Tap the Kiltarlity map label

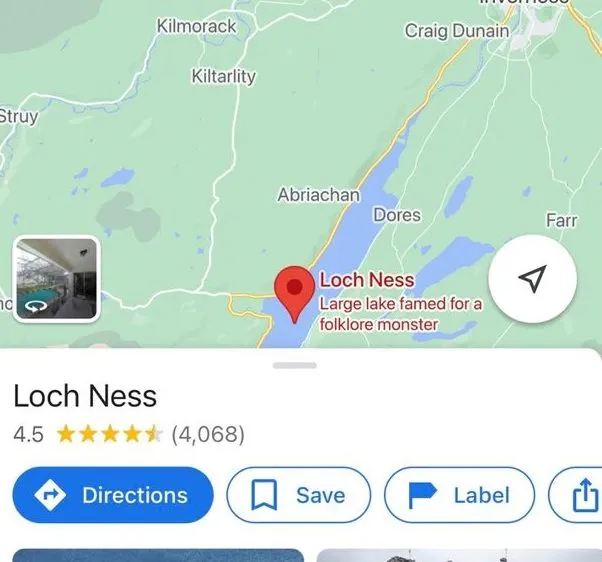(224, 76)
